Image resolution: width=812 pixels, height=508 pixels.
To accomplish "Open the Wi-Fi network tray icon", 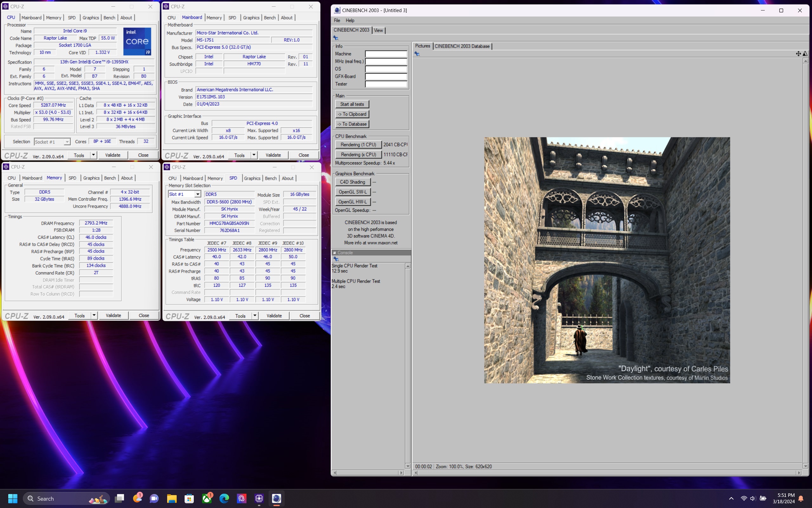I will click(x=743, y=498).
